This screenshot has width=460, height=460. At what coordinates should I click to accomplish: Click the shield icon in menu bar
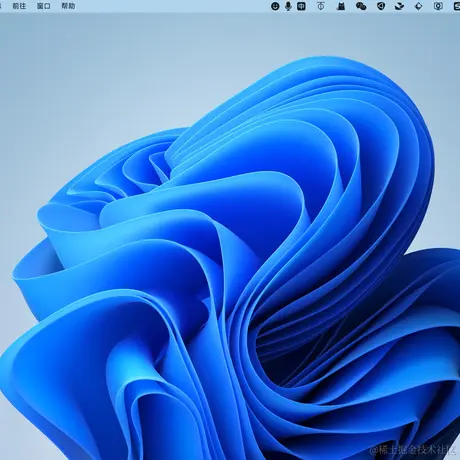[x=381, y=6]
